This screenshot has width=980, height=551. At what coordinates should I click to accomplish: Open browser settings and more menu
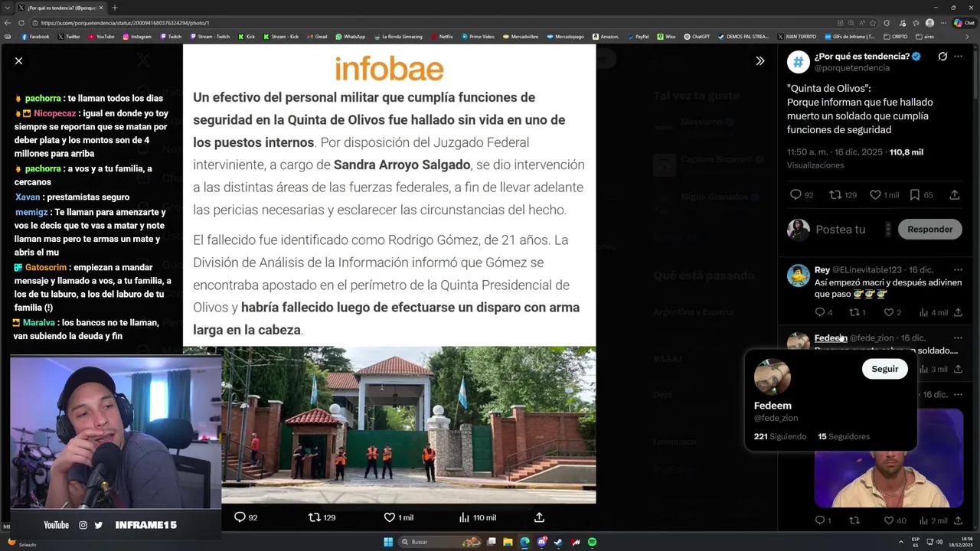point(943,23)
